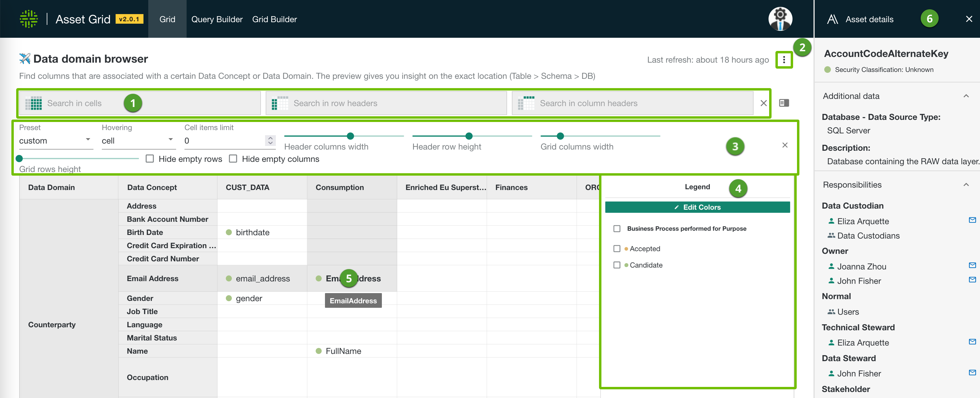Click the row headers search icon

click(x=280, y=103)
